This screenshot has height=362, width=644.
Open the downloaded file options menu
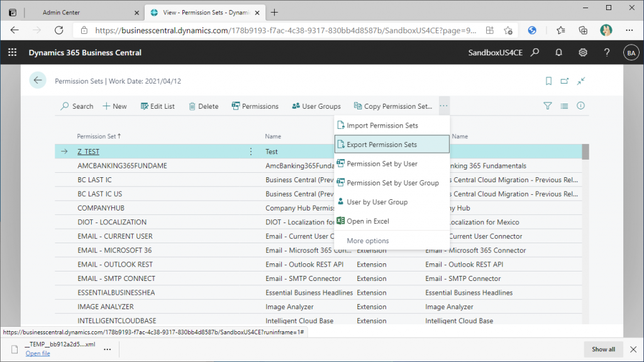tap(107, 349)
